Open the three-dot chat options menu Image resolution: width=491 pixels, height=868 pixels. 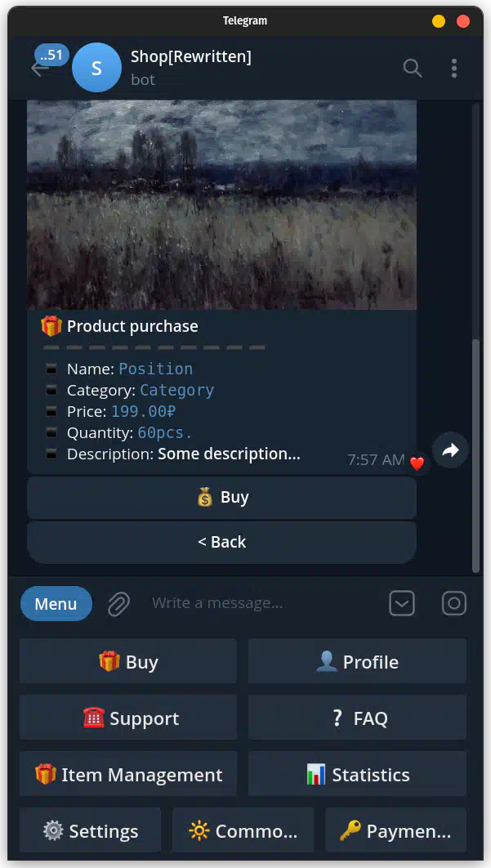point(454,68)
